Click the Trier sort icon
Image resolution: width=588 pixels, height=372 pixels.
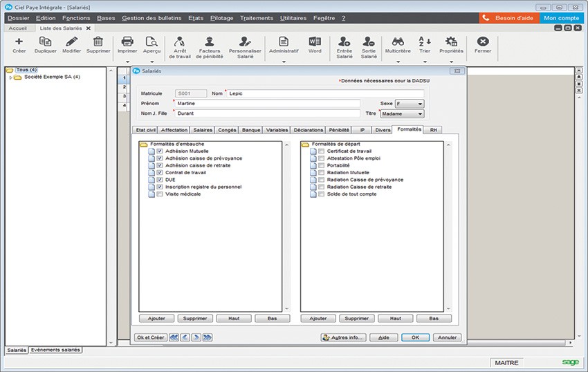coord(425,41)
